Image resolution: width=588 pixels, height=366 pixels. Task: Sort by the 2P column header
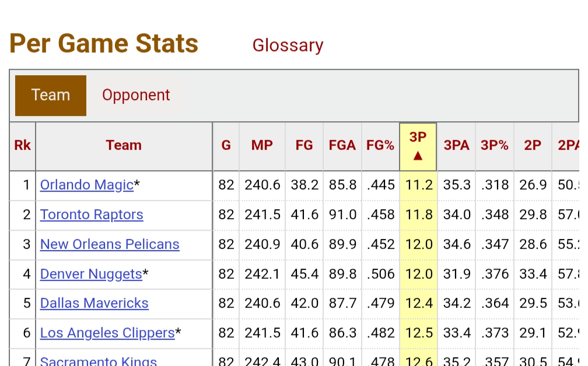(533, 146)
